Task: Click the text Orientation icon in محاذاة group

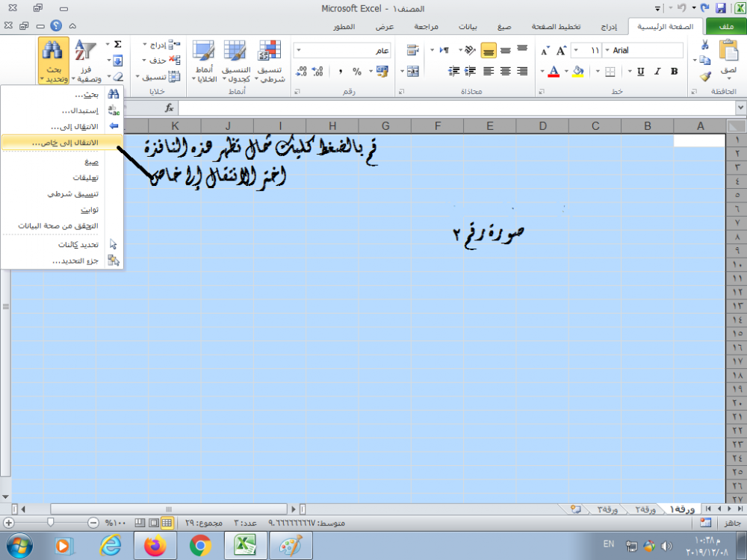Action: pos(470,49)
